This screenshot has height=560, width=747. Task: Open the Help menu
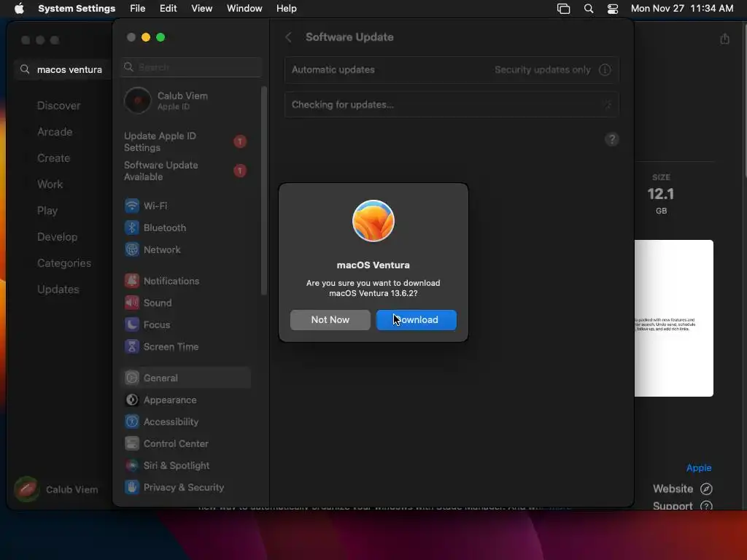click(x=286, y=8)
